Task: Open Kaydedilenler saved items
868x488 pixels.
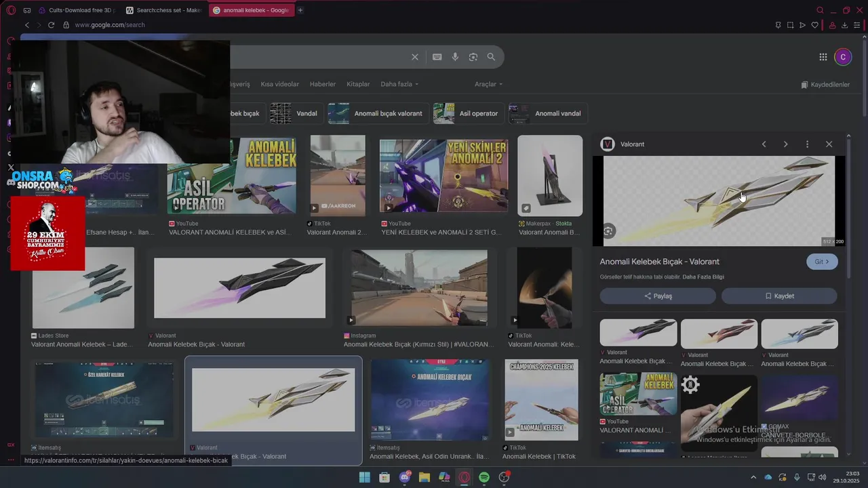Action: tap(825, 85)
